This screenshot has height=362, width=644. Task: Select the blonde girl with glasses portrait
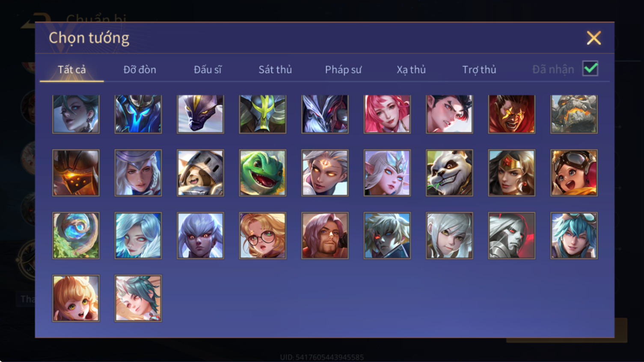click(x=263, y=235)
